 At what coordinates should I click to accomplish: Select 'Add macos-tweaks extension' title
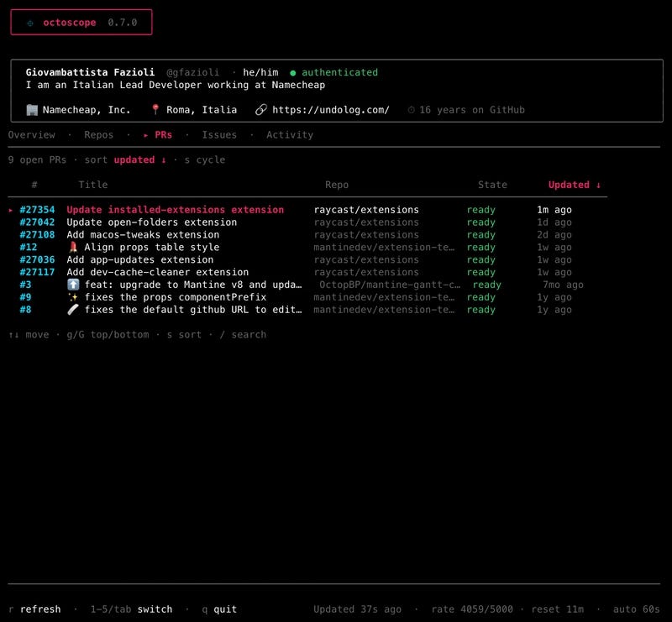pos(143,235)
